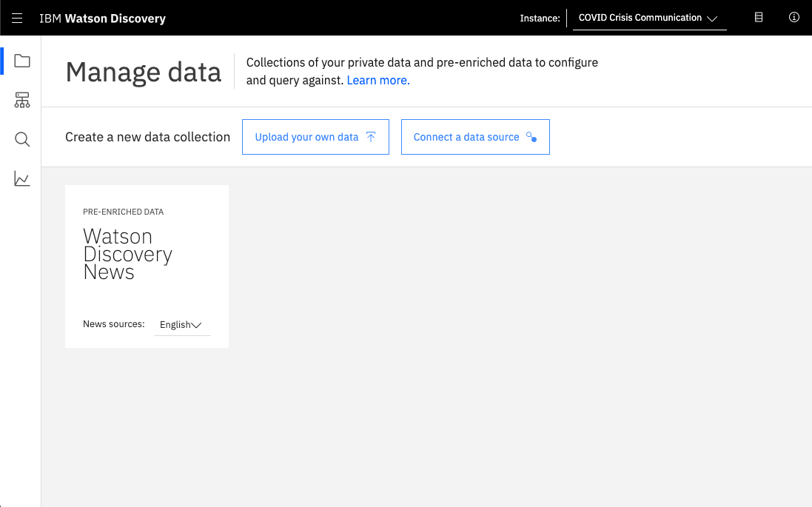Click the News sources: label

click(114, 324)
